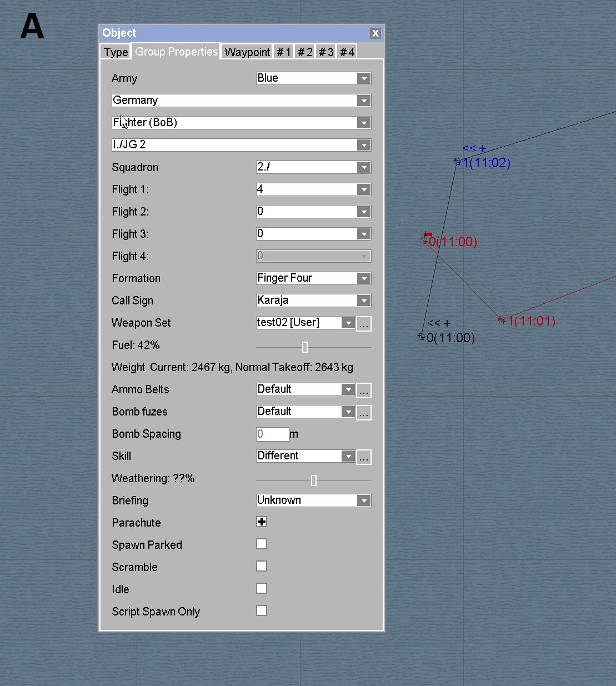Click the red waypoint 0 flag marker at 11:00
Image resolution: width=616 pixels, height=686 pixels.
tap(425, 239)
